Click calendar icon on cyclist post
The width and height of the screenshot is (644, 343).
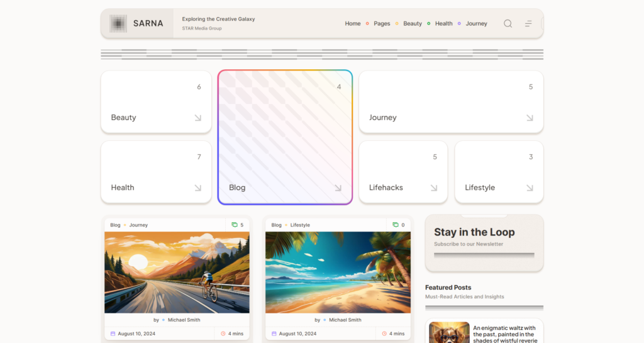click(113, 334)
